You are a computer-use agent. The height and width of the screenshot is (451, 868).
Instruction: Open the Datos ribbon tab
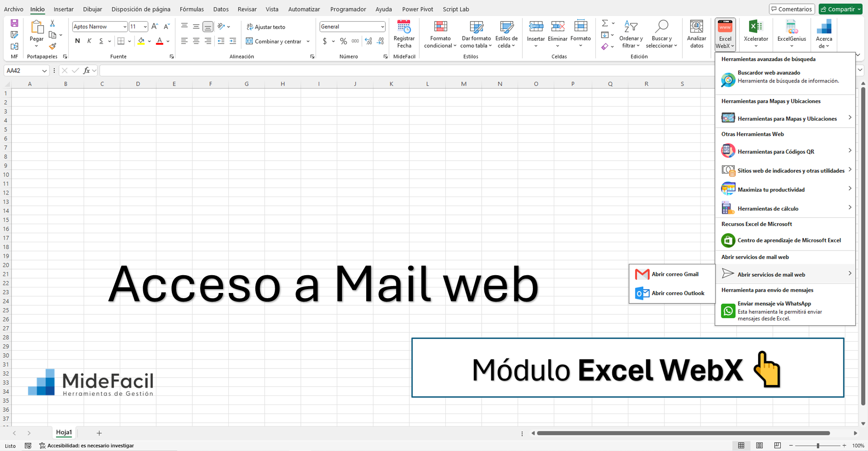tap(221, 9)
